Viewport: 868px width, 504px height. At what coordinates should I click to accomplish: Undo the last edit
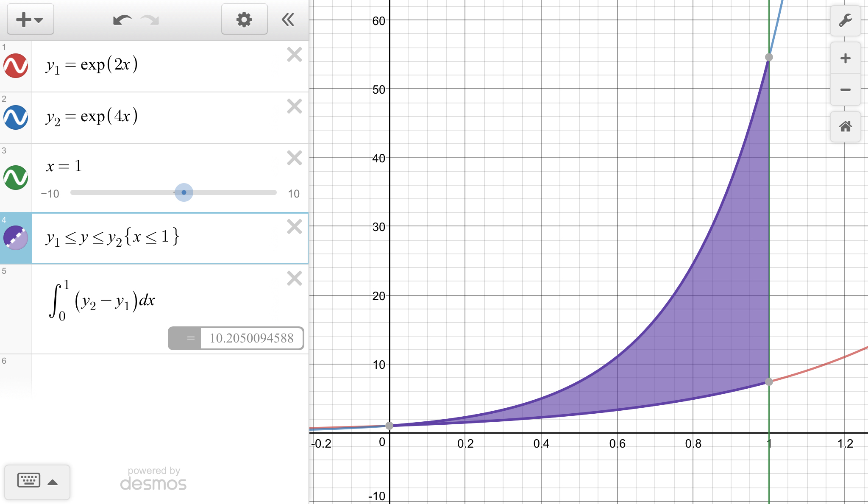tap(122, 20)
